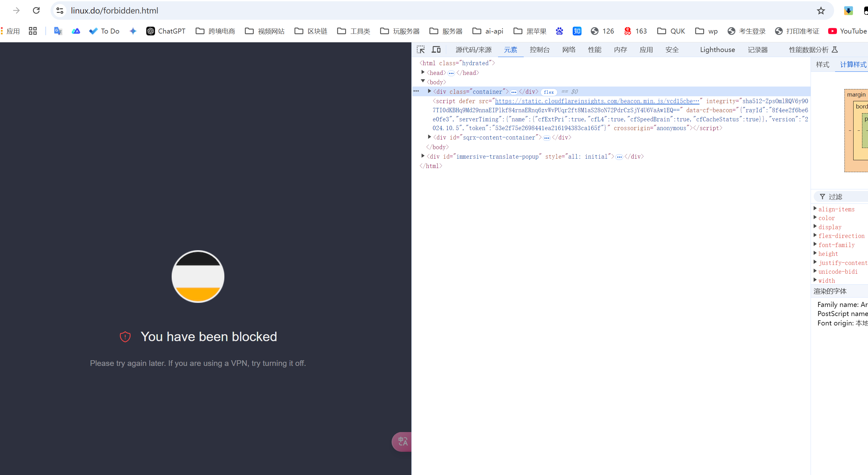This screenshot has width=868, height=475.
Task: Expand the immersive-translate-popup div node
Action: tap(423, 156)
